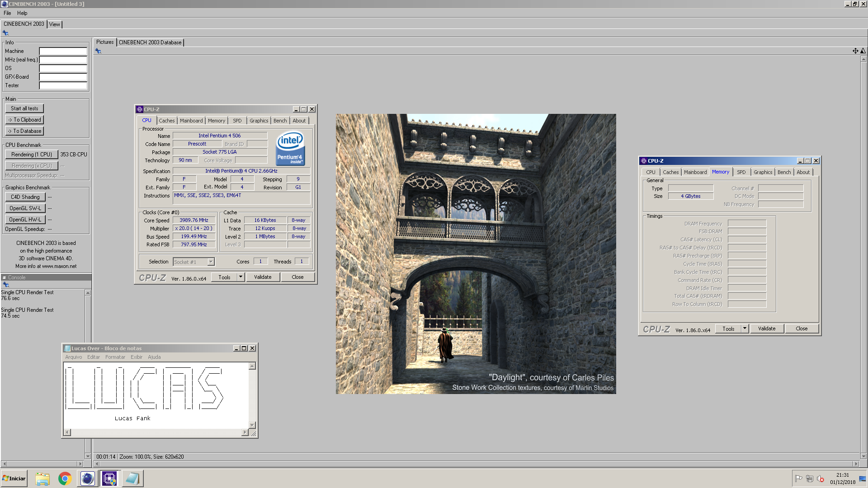Open Caches tab in CPU-Z CPU window

click(x=166, y=121)
